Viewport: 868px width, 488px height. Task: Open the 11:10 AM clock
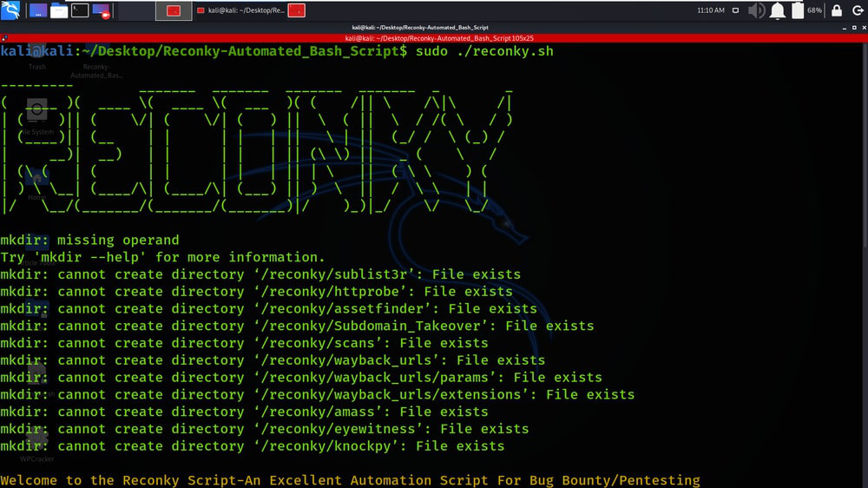tap(711, 10)
